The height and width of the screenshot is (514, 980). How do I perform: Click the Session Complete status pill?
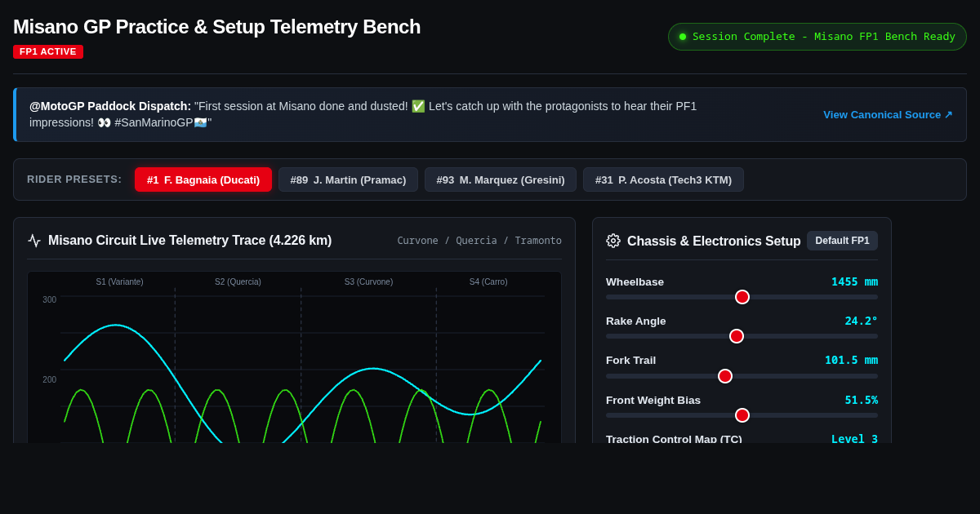click(817, 37)
